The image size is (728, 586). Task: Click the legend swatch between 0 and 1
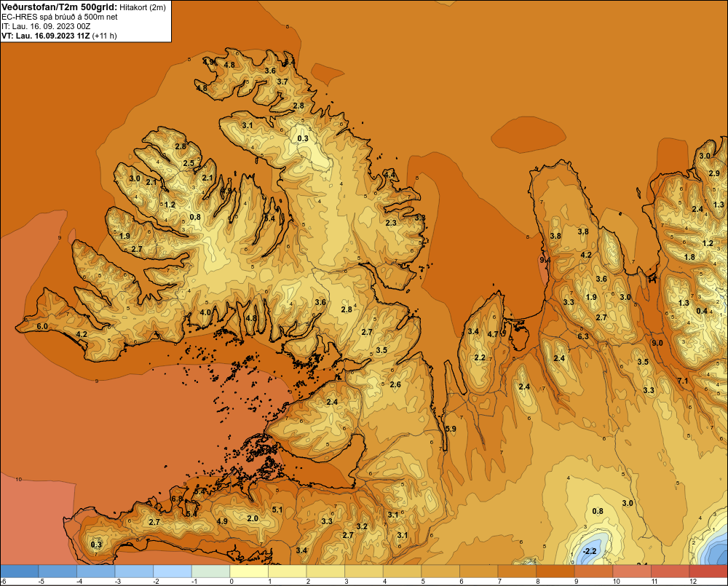(x=249, y=571)
